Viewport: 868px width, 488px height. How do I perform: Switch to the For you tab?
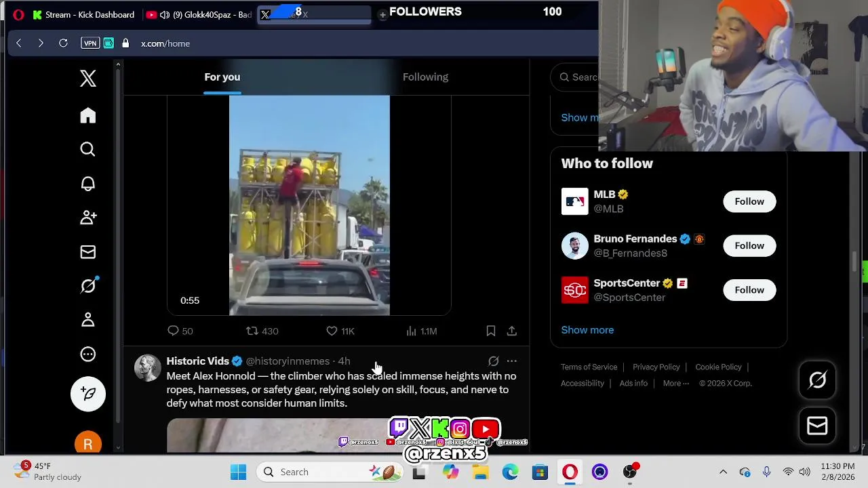click(222, 77)
